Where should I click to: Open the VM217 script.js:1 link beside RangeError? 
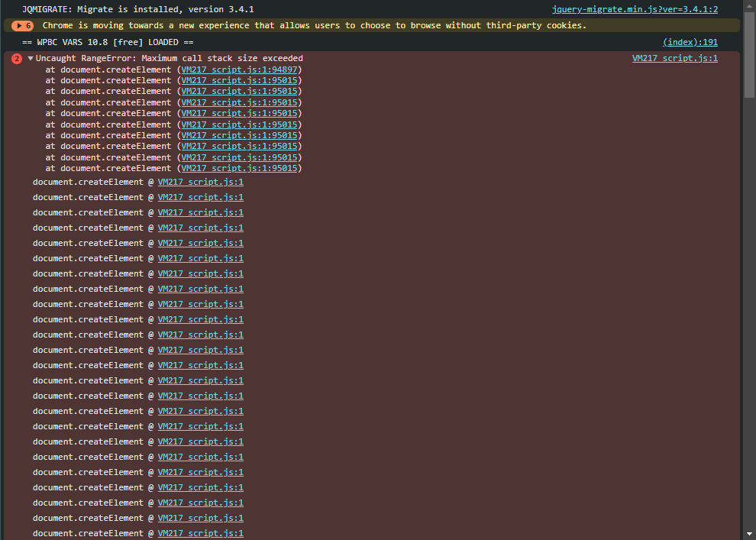coord(674,59)
